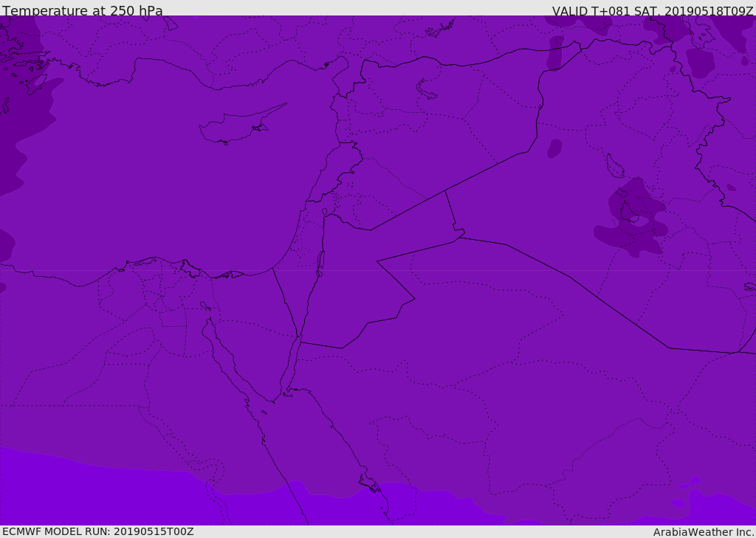Select the small dark oval patch in western Iraq
756x538 pixels.
pyautogui.click(x=554, y=148)
